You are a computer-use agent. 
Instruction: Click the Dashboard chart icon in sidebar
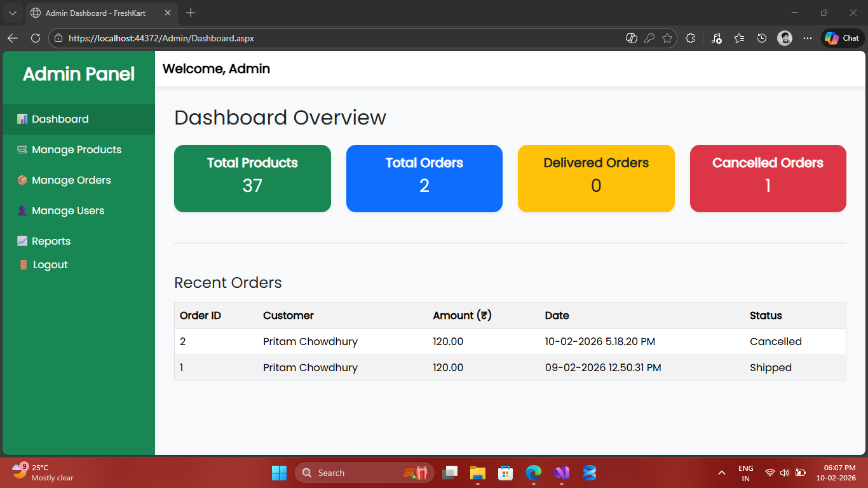[x=22, y=119]
